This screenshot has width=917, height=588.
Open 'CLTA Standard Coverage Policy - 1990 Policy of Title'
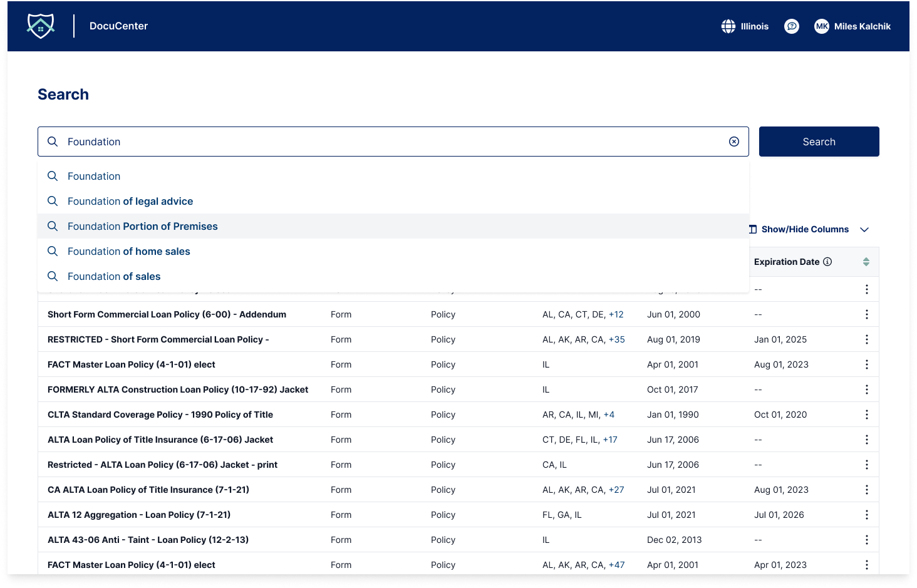point(160,415)
